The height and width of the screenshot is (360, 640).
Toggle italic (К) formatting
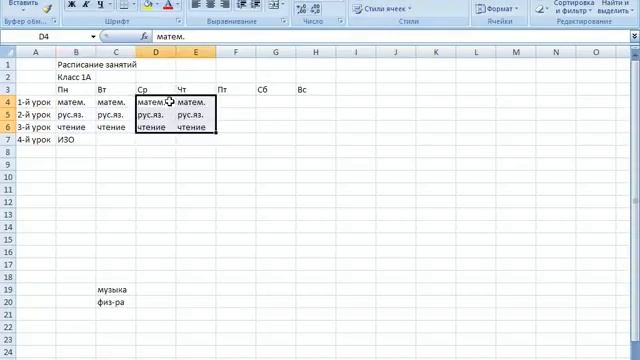pyautogui.click(x=86, y=5)
